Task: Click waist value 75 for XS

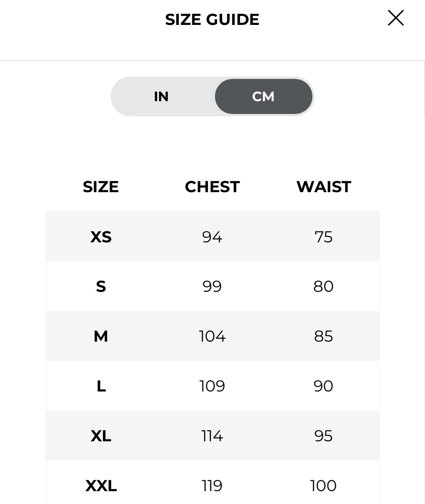Action: pos(323,237)
